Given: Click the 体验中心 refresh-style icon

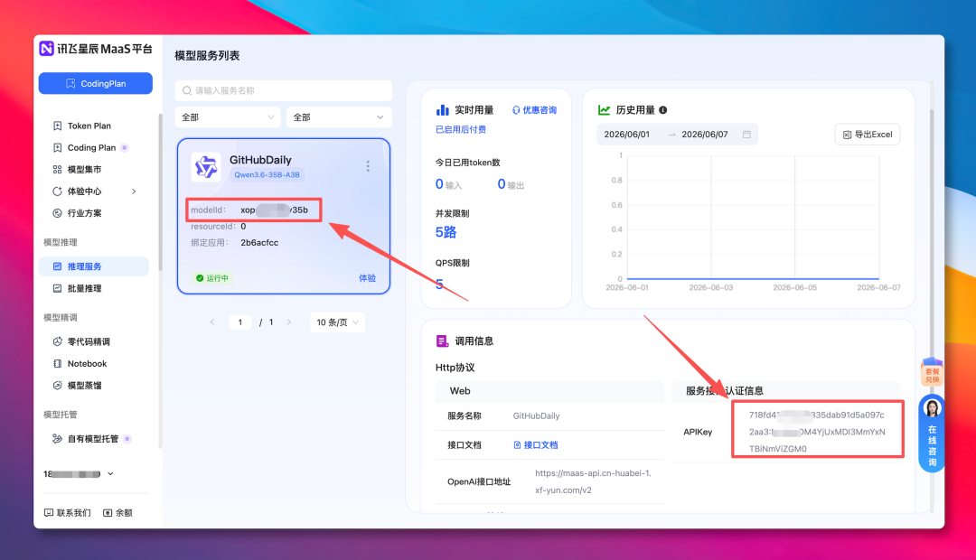Looking at the screenshot, I should pos(57,191).
